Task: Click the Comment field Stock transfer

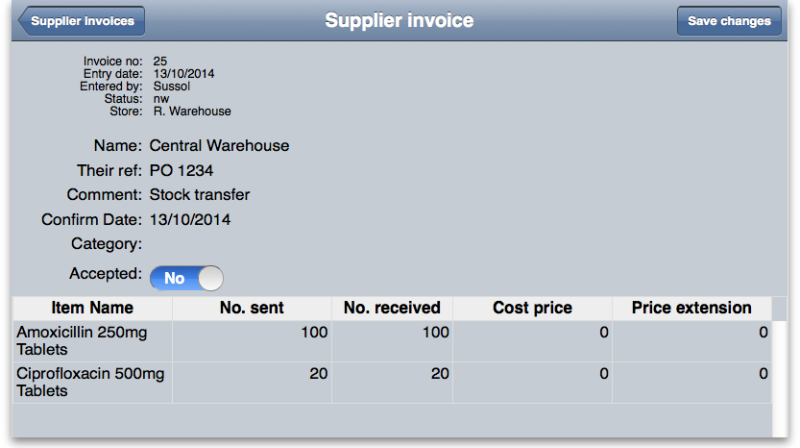Action: click(x=199, y=194)
